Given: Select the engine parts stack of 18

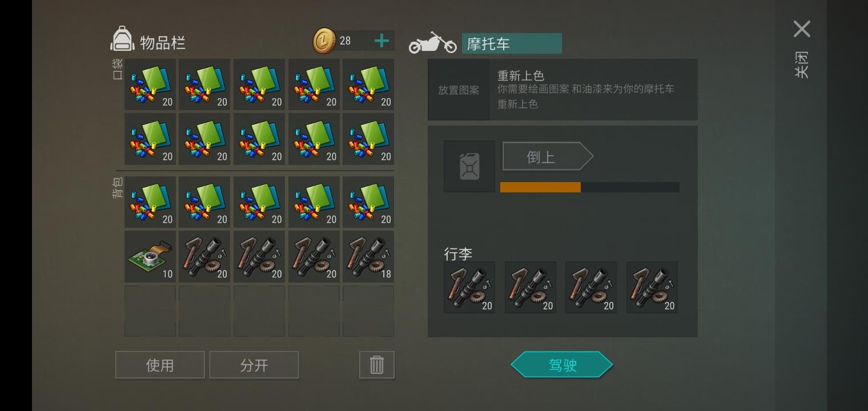Looking at the screenshot, I should coord(368,256).
